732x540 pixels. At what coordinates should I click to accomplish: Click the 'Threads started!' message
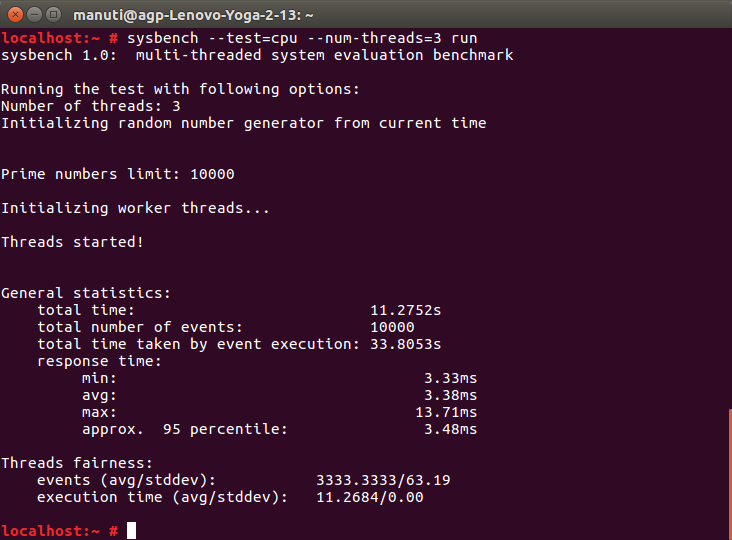(x=72, y=242)
